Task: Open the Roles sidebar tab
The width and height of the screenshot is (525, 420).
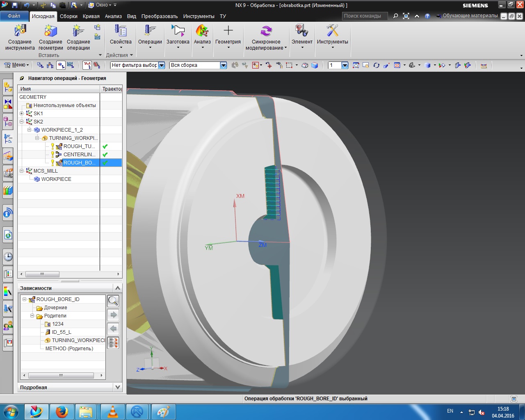Action: click(8, 326)
